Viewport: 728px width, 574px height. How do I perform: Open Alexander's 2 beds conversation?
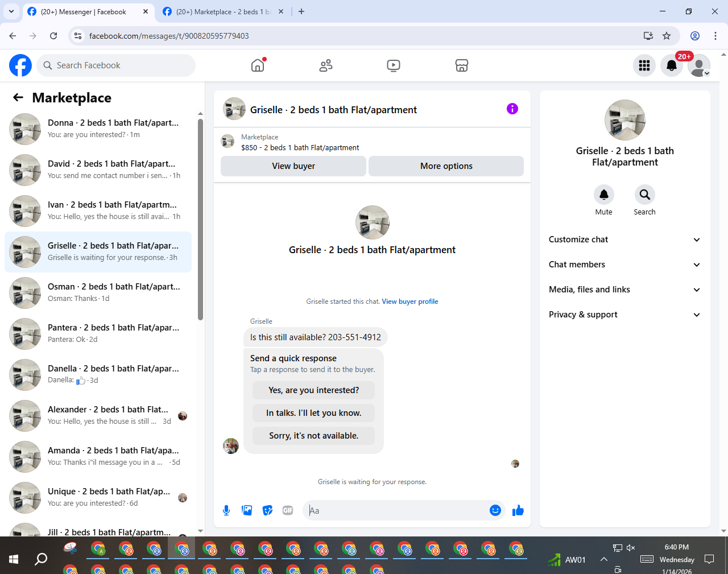click(x=98, y=416)
